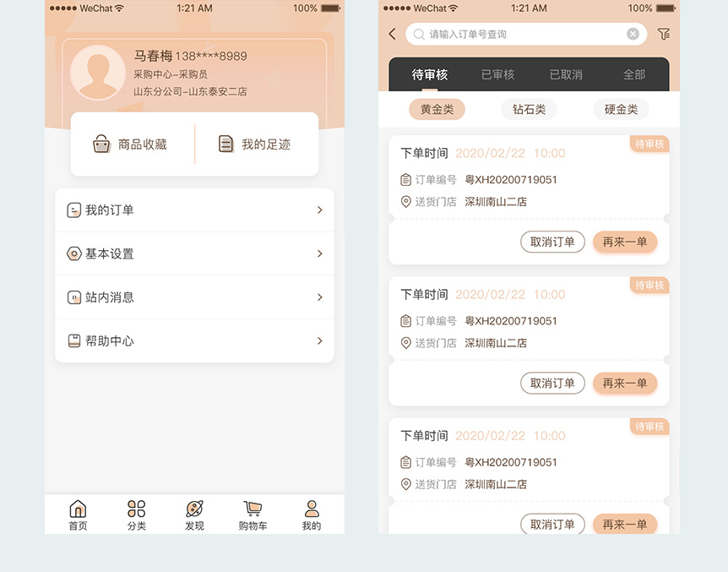Click the 站内消息 message icon
Screen dimensions: 728x572
(x=73, y=297)
